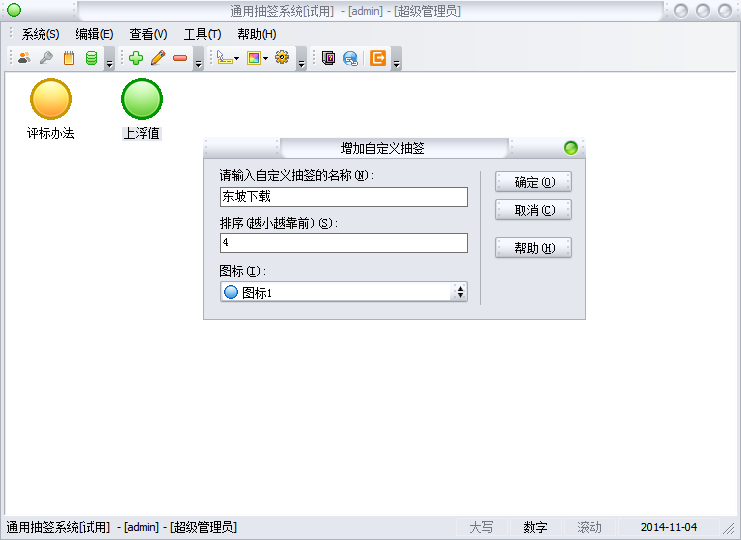
Task: Open overflow options of add/edit toolbar group
Action: pos(198,59)
